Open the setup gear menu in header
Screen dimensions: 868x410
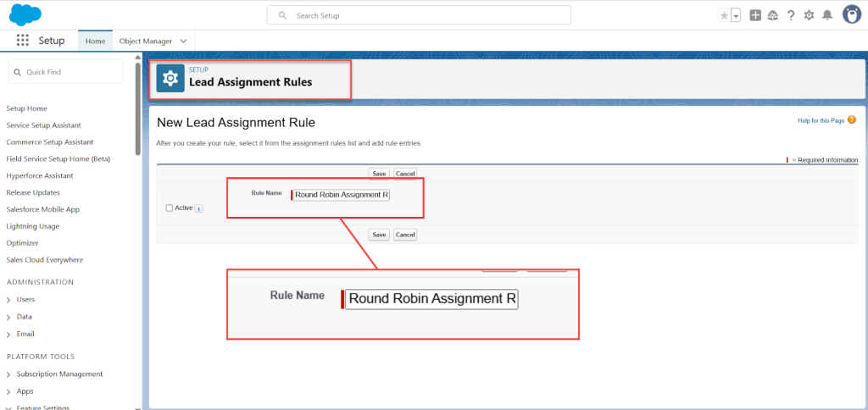(809, 15)
